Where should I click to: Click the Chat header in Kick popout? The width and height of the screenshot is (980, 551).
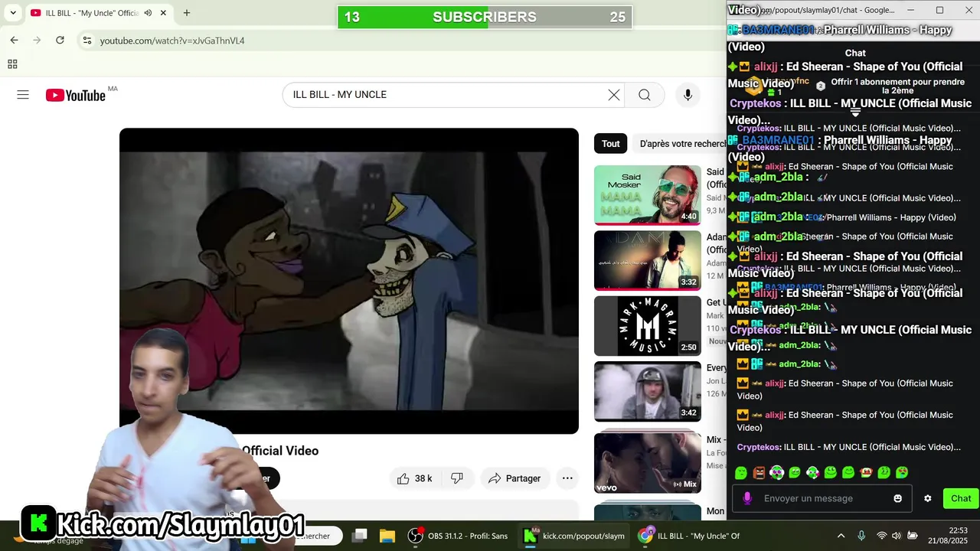(855, 53)
